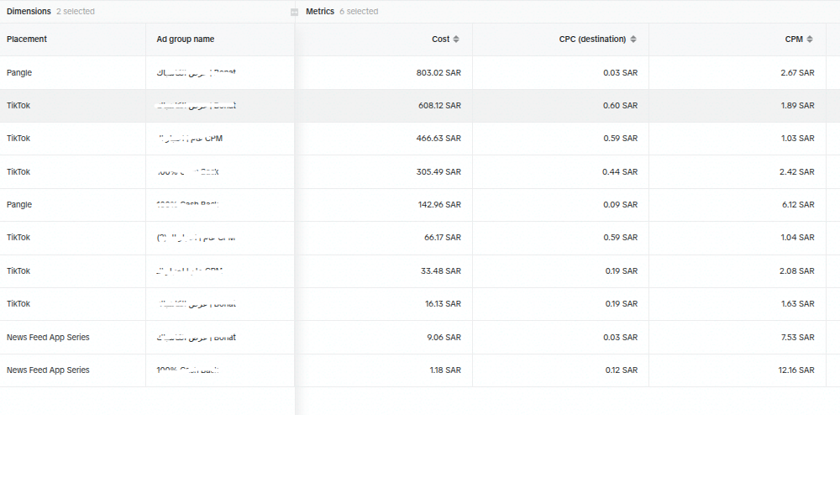Sort by CPM column arrows icon
This screenshot has width=840, height=504.
810,39
